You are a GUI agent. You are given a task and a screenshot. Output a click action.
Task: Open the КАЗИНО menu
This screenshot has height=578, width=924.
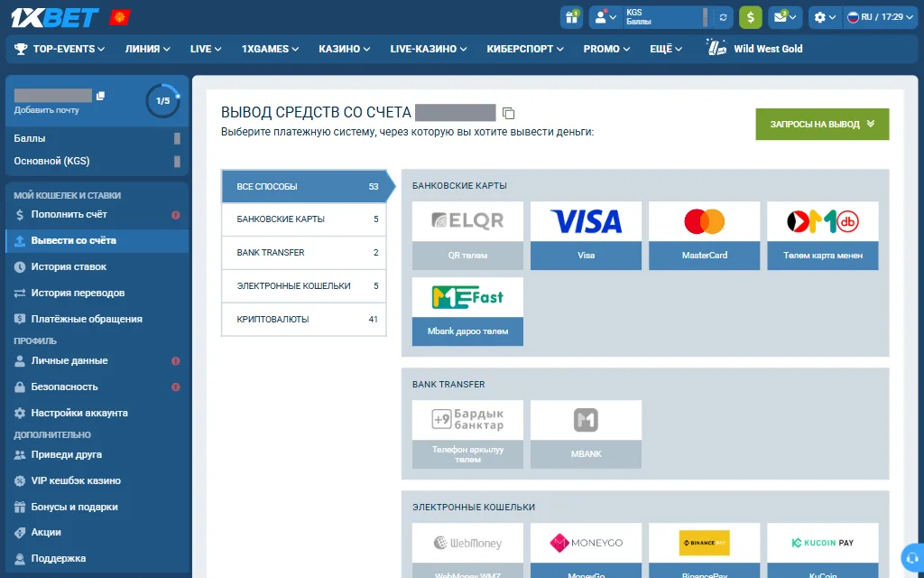[344, 49]
